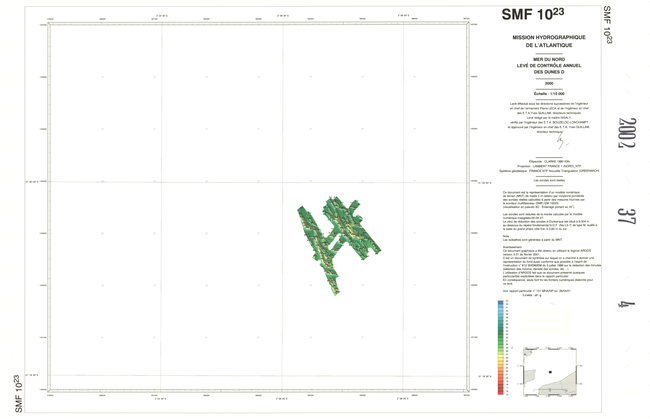
Task: Click the rotated SMF 10²³ label at top right
Action: point(606,23)
